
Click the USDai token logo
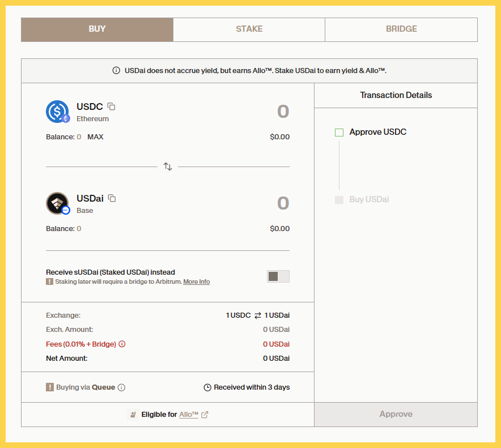pos(57,203)
